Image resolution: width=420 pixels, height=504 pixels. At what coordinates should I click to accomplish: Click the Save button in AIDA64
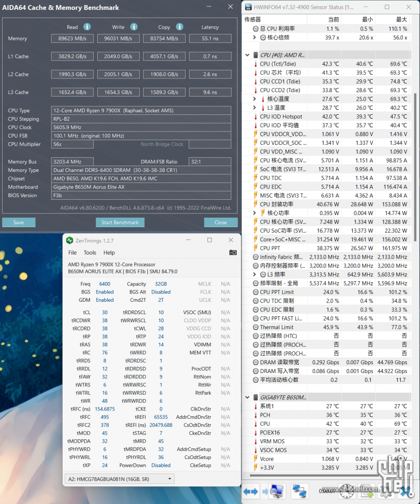point(18,222)
